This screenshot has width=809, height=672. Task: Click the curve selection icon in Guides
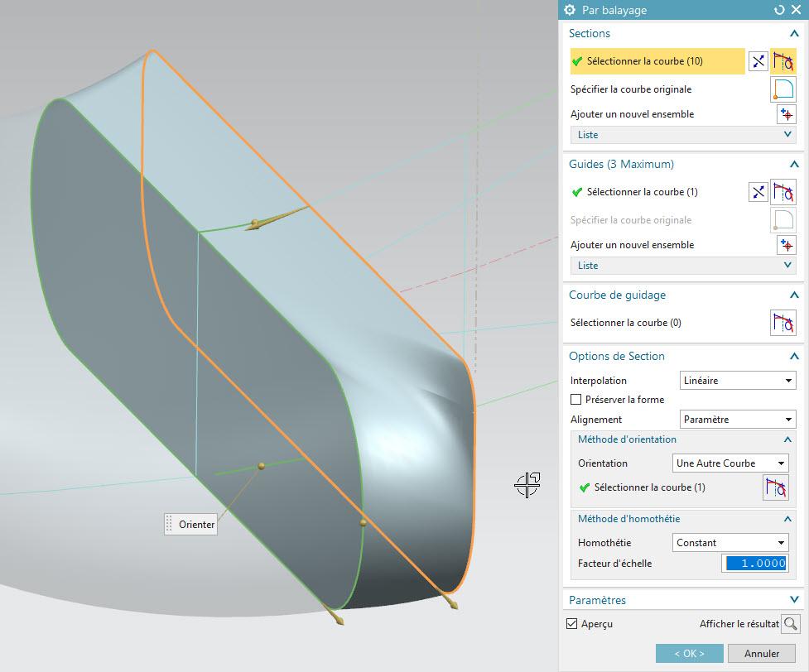(x=783, y=192)
